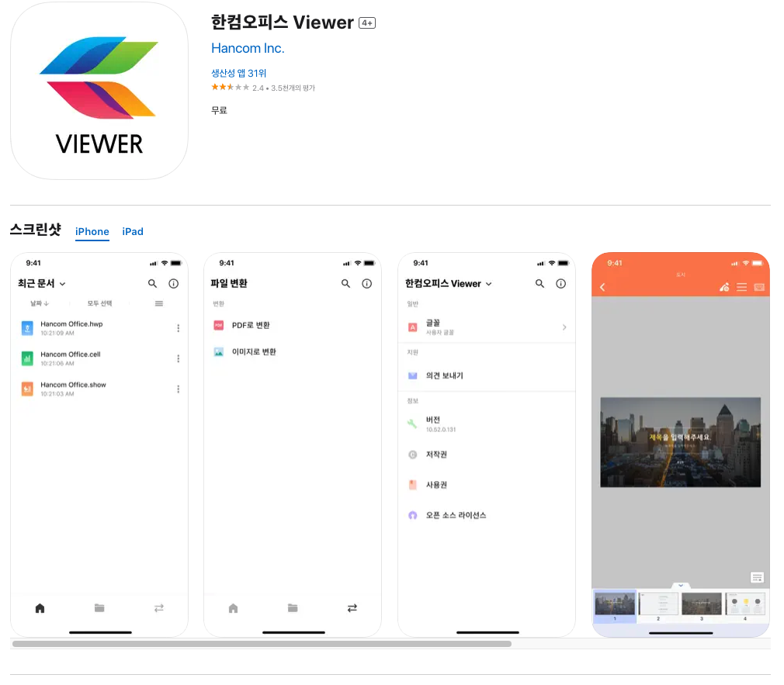Expand the 최근 문서 dropdown chevron
This screenshot has height=685, width=784.
coord(63,284)
